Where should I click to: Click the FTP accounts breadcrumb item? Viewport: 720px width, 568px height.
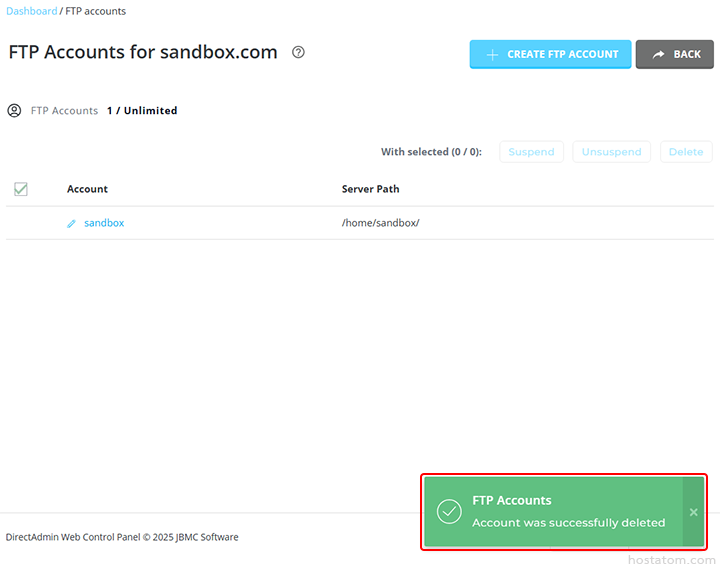pyautogui.click(x=96, y=11)
